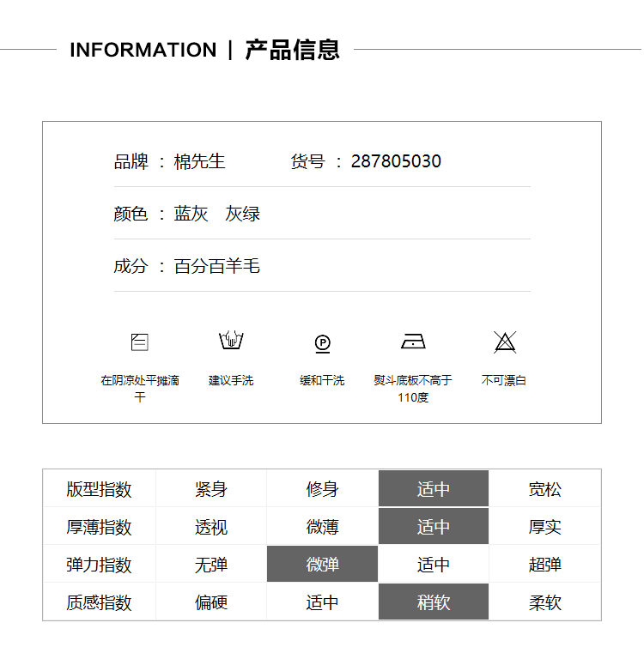Select the caption 建议手洗
644x647 pixels.
tap(231, 380)
